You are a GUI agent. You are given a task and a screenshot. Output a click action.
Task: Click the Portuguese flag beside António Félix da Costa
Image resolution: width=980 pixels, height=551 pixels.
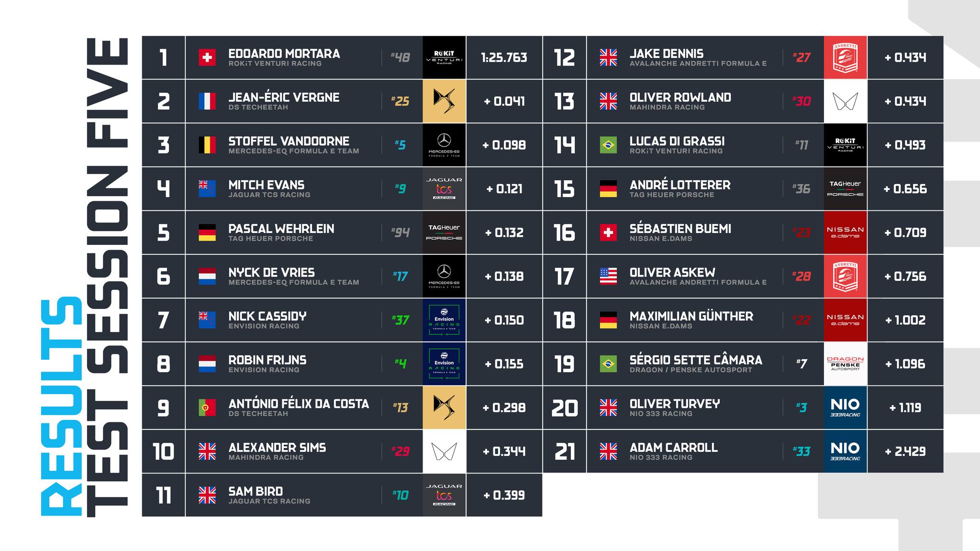(x=207, y=408)
